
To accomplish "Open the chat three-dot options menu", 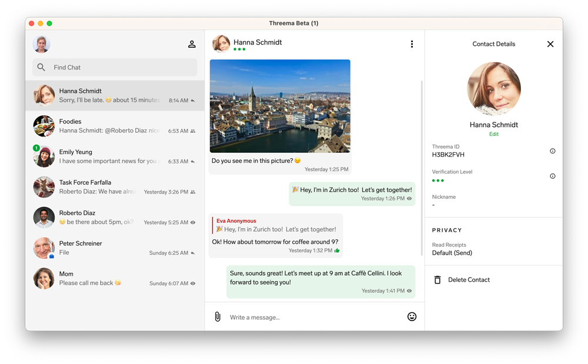I will (x=412, y=44).
